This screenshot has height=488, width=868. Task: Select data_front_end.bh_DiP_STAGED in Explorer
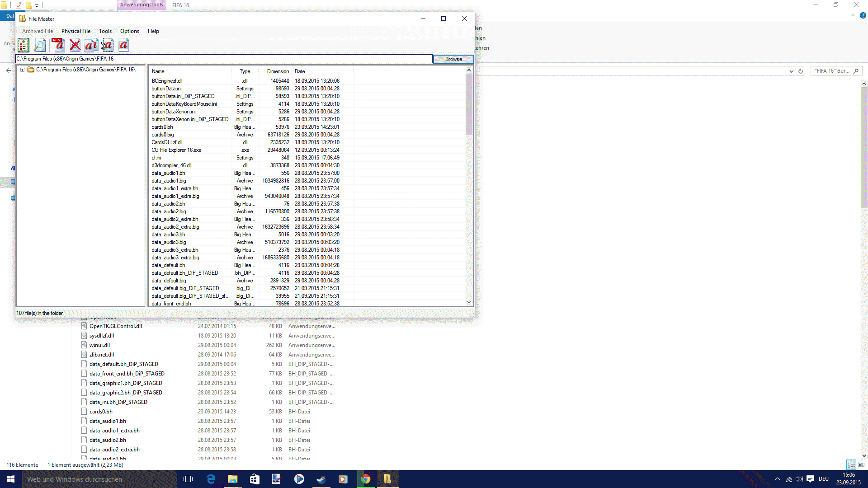click(x=127, y=374)
